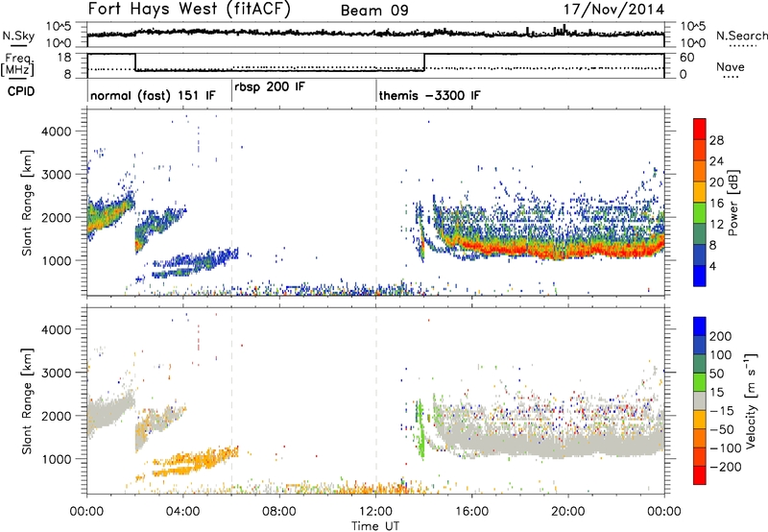Click the 'Fort Hays West (fitACF)' title

pyautogui.click(x=189, y=9)
